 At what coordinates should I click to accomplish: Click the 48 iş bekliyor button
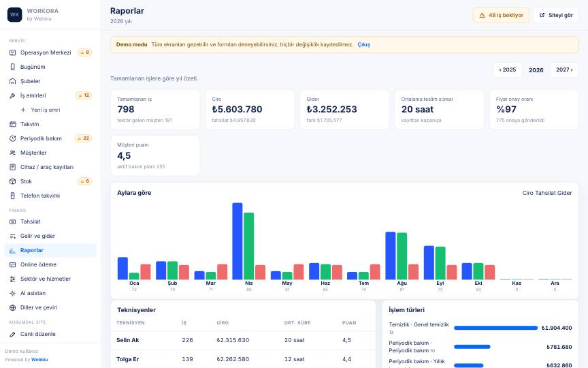click(501, 16)
